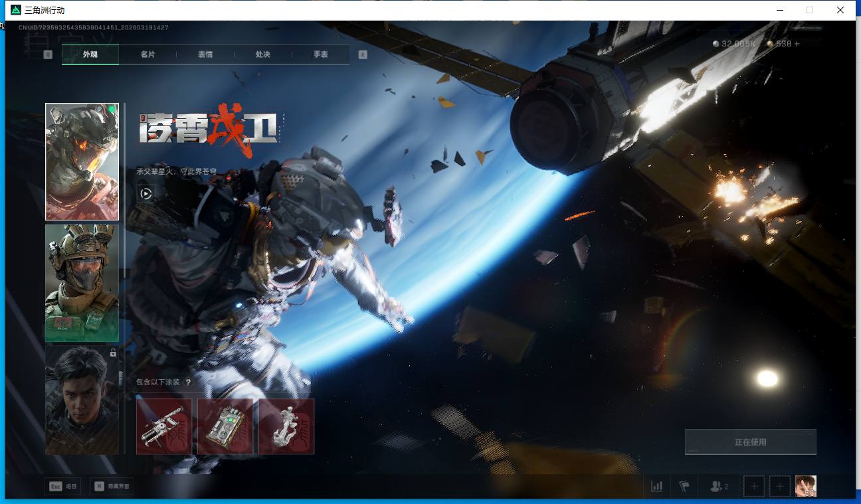Play the 凌霄戍卫 skin preview video
861x504 pixels.
[x=146, y=193]
